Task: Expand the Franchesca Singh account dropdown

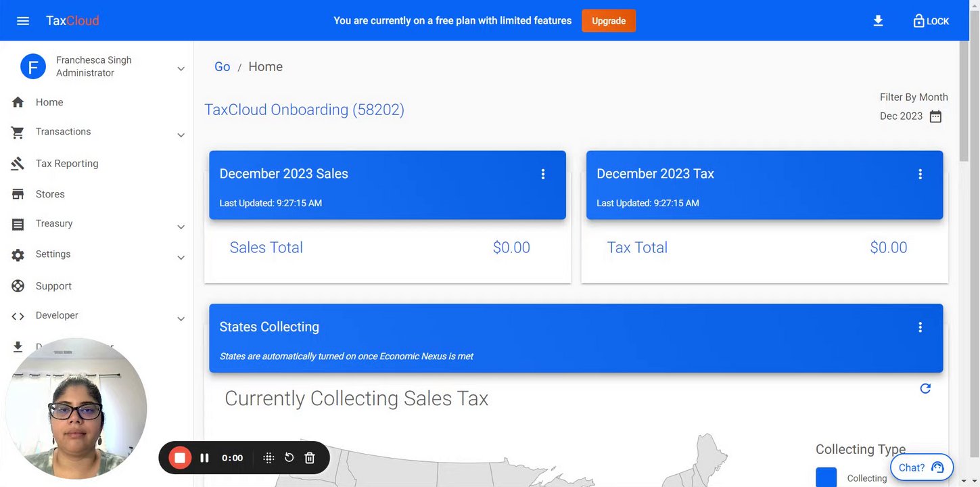Action: pyautogui.click(x=181, y=69)
